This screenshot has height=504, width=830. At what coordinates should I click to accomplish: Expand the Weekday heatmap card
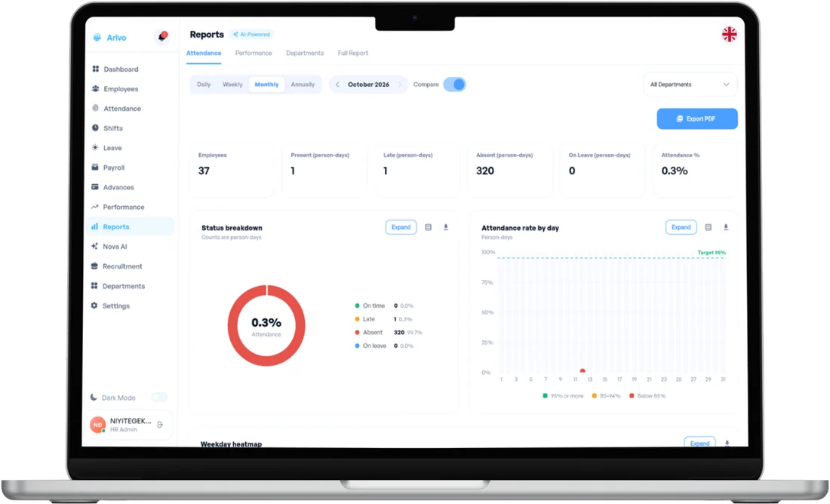click(699, 443)
